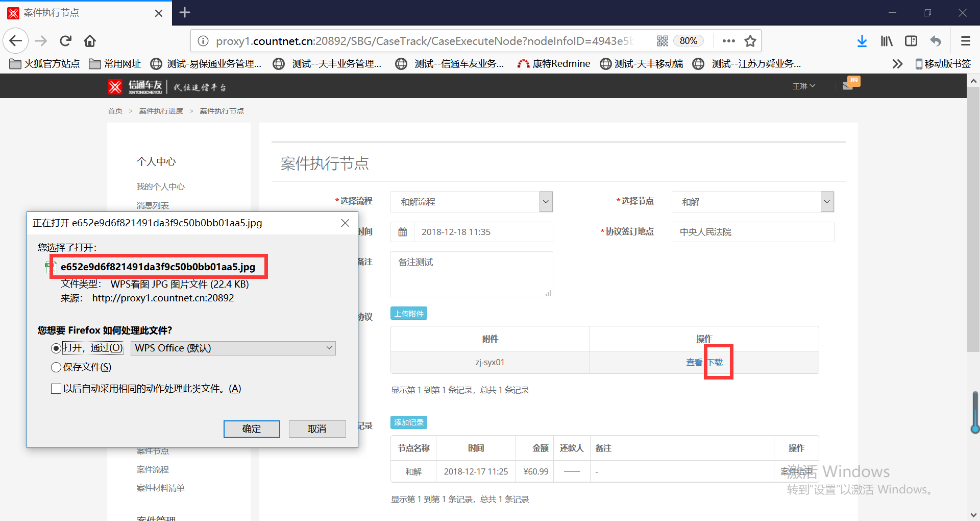980x521 pixels.
Task: View the zj-syx01 attachment
Action: 694,362
